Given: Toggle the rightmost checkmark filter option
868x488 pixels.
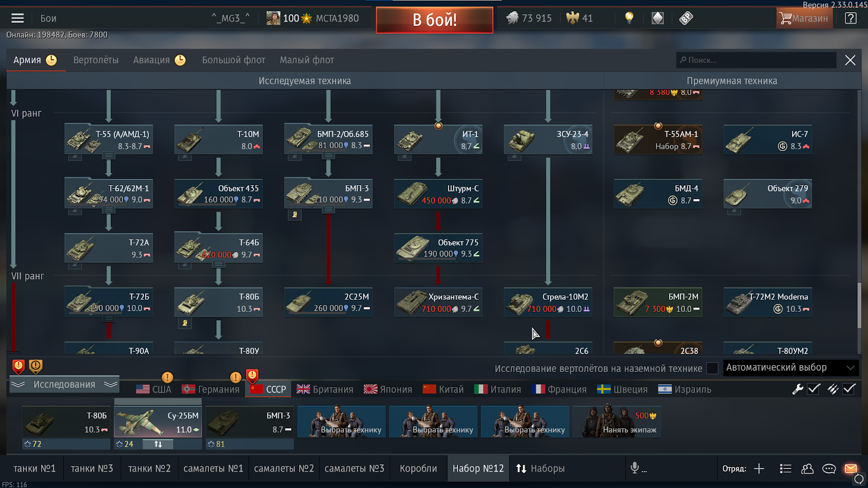Looking at the screenshot, I should pyautogui.click(x=849, y=389).
